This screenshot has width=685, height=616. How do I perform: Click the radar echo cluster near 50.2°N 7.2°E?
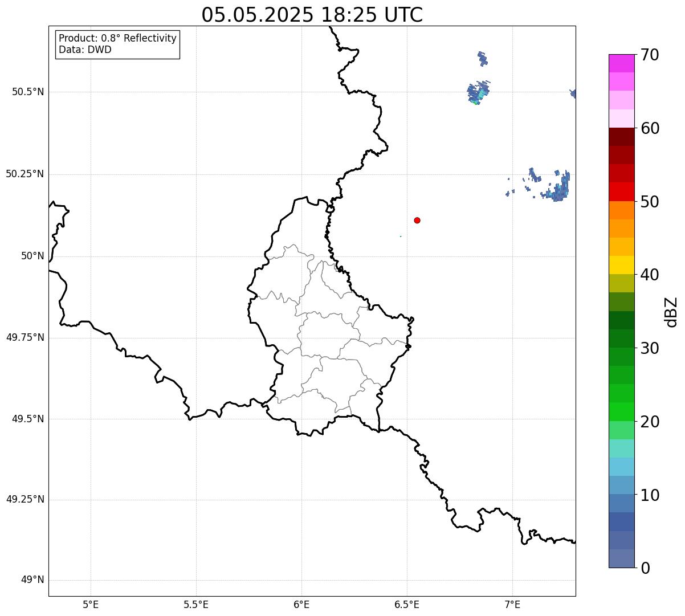point(556,186)
